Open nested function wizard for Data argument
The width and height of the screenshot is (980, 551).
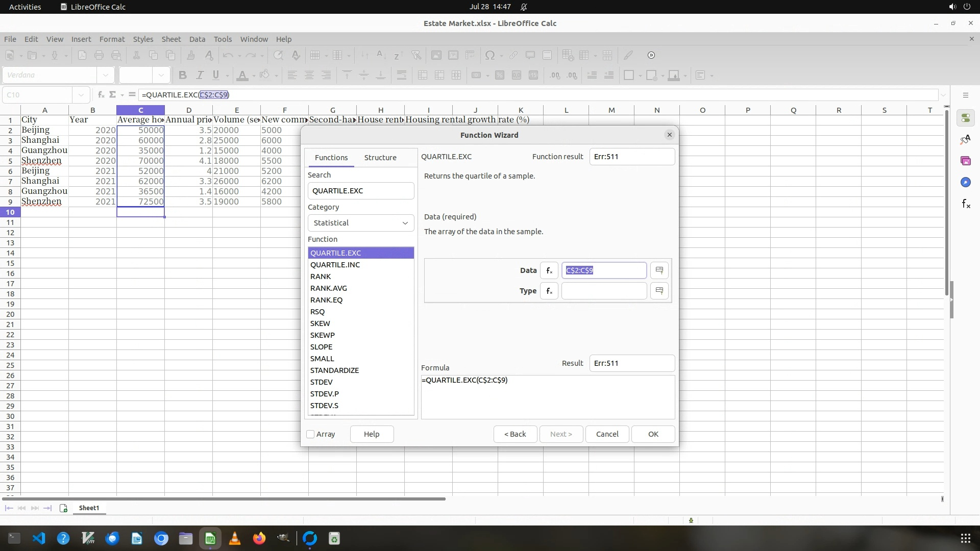pos(549,270)
